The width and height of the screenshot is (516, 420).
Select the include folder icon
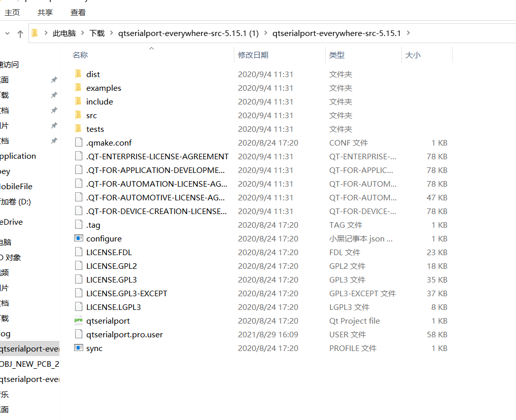coord(78,101)
